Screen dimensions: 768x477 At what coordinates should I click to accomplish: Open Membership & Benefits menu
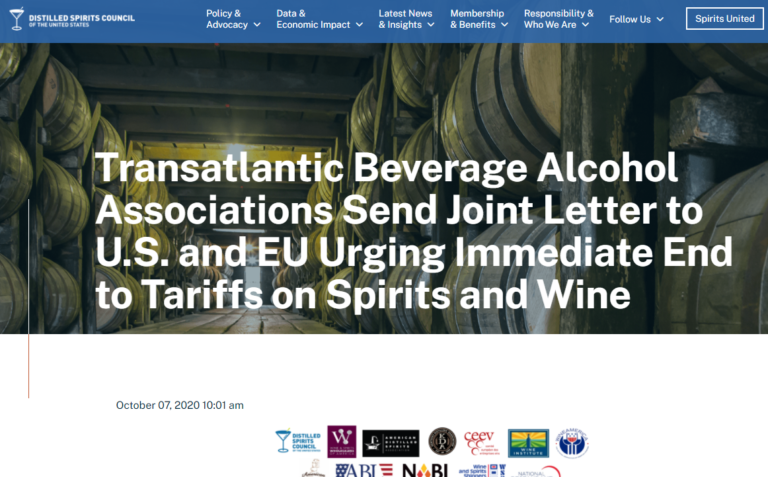[x=479, y=19]
